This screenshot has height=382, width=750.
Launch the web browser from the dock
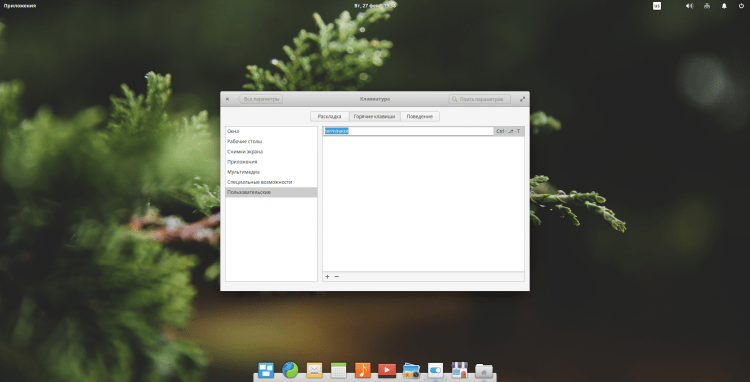(x=290, y=370)
